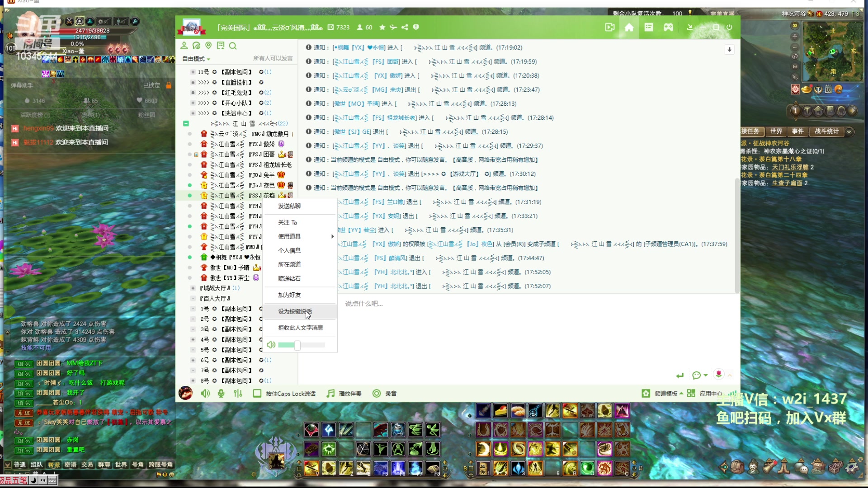Open the members person icon above channel tree
This screenshot has width=868, height=488.
184,46
